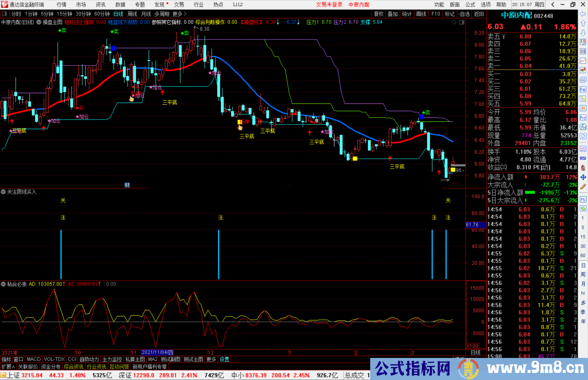The width and height of the screenshot is (588, 380).
Task: Toggle the 关注阴线买入 panel circle button
Action: [x=3, y=192]
